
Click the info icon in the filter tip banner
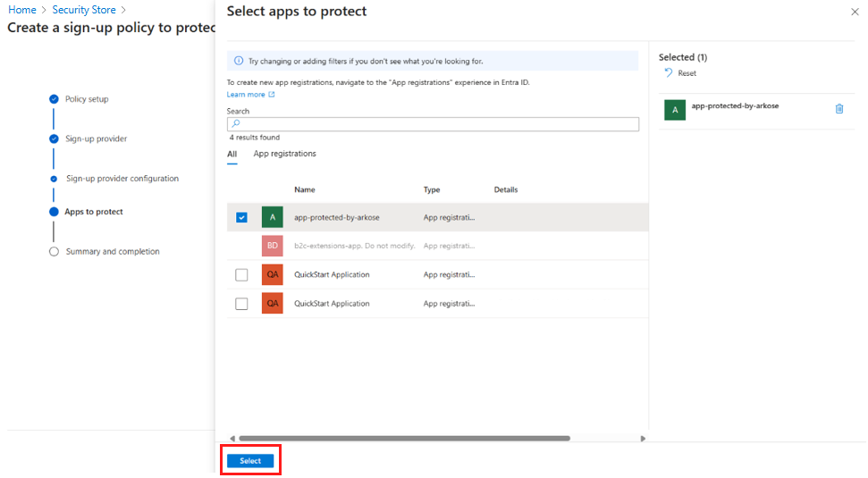click(239, 61)
